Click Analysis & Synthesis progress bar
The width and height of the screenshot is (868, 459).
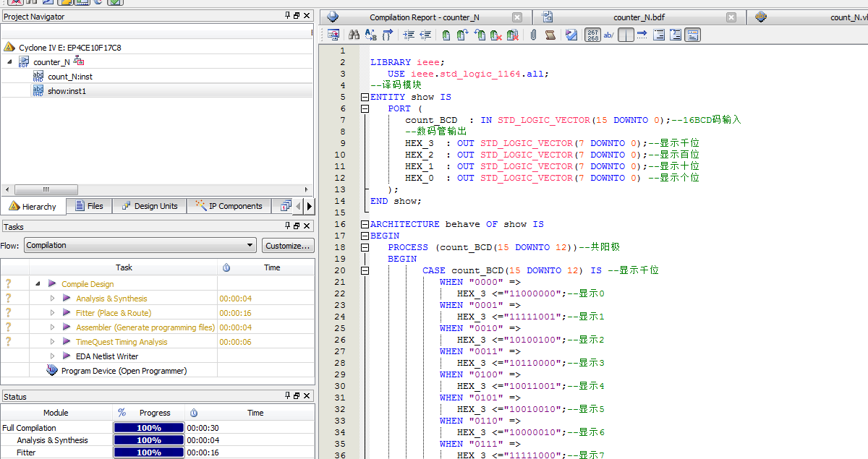click(148, 440)
